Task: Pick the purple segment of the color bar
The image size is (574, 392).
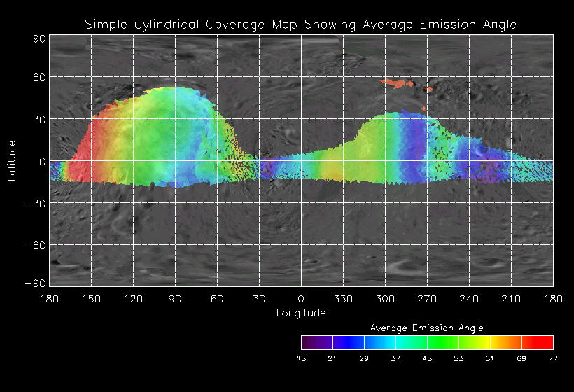Action: tap(315, 342)
